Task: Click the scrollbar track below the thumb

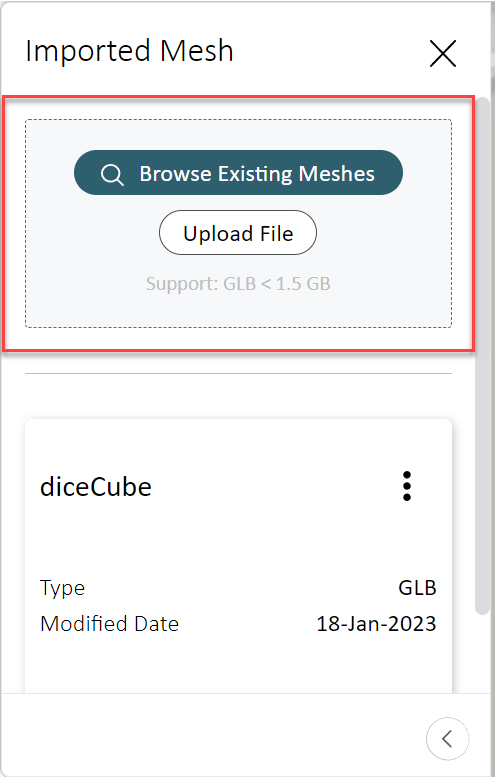Action: click(x=482, y=653)
